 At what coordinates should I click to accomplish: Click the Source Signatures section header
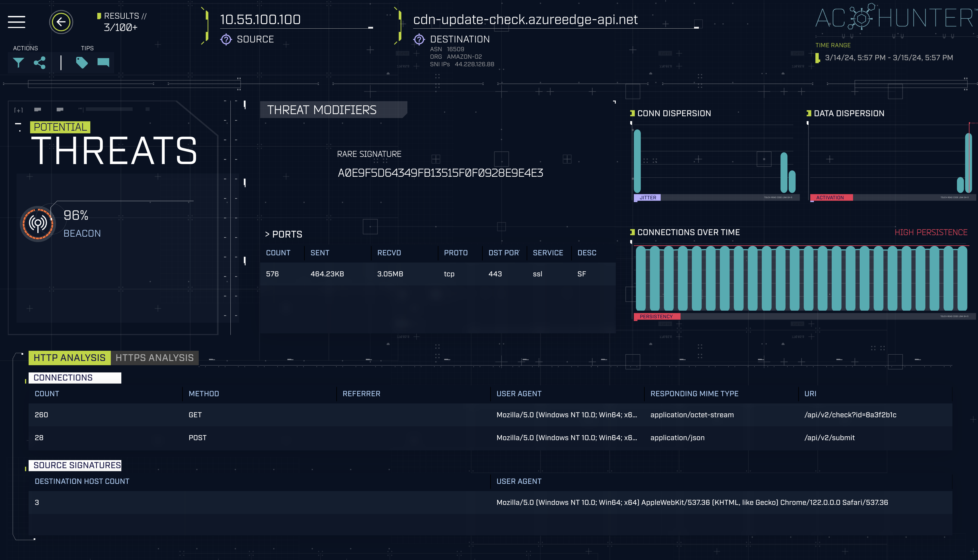(x=75, y=465)
